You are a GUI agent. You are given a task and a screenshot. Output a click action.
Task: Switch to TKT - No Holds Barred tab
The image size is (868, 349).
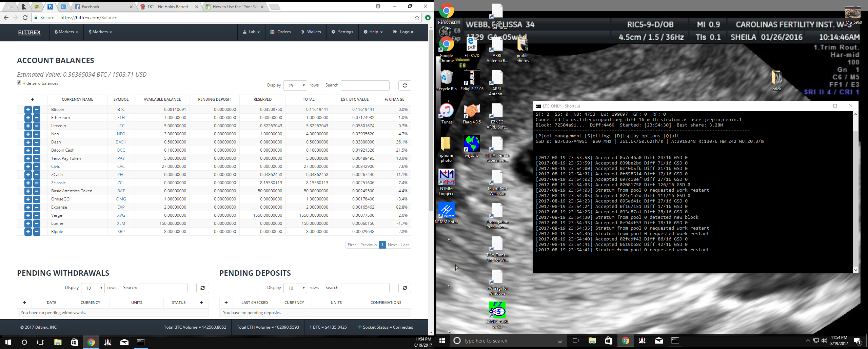tap(169, 7)
